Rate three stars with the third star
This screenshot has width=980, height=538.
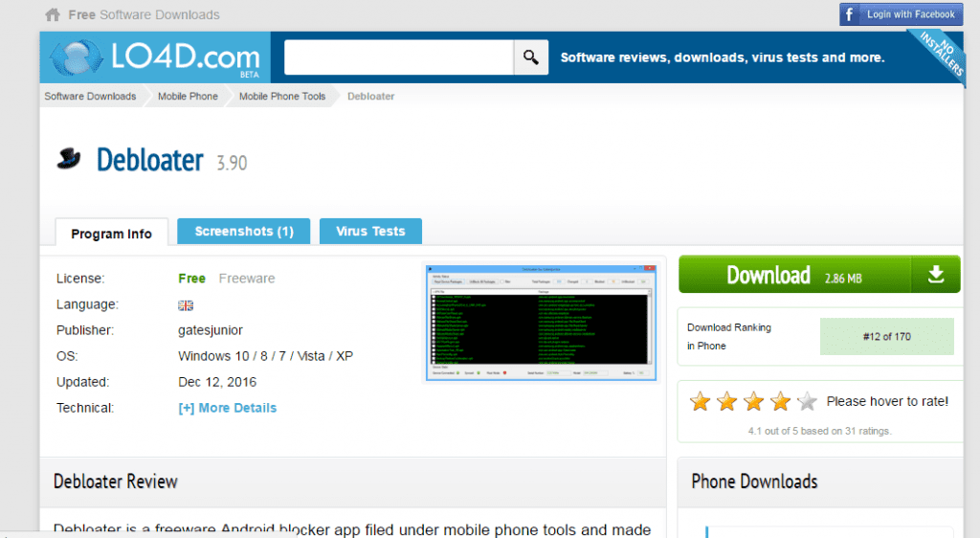[754, 401]
